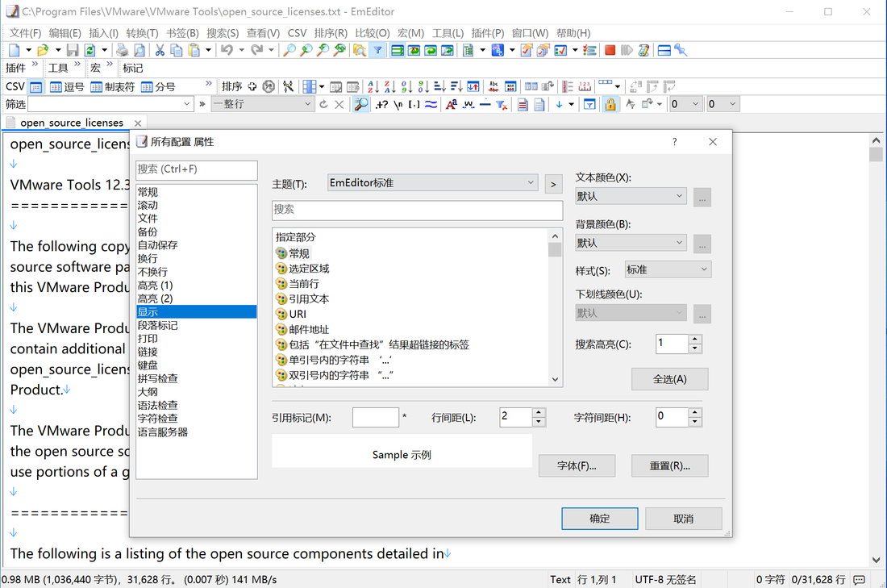This screenshot has height=588, width=887.
Task: Click the Print icon in the toolbar
Action: click(x=122, y=50)
